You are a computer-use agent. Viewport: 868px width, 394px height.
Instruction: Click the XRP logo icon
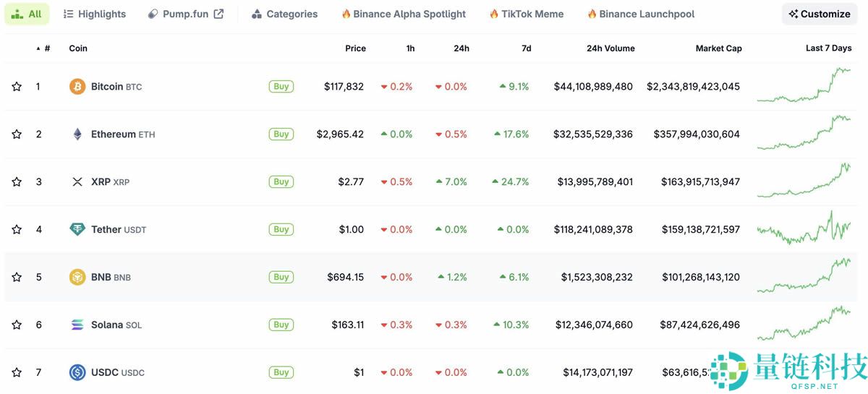pos(77,182)
